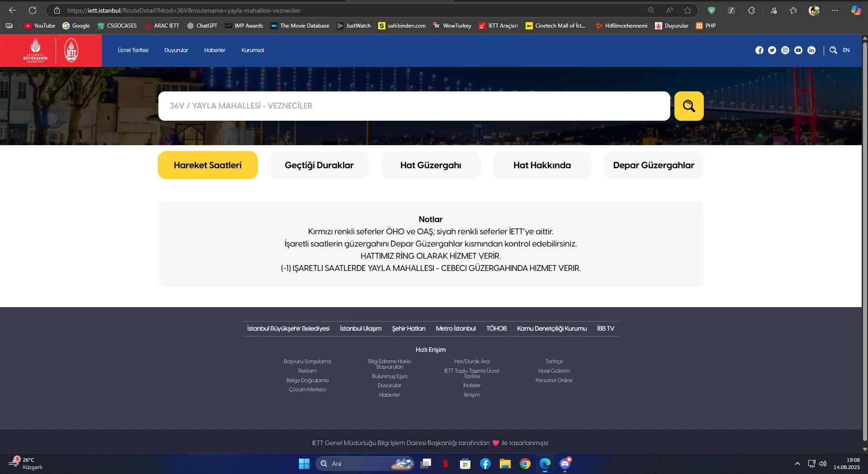This screenshot has width=868, height=474.
Task: Open IETT Instagram icon in header
Action: 785,50
